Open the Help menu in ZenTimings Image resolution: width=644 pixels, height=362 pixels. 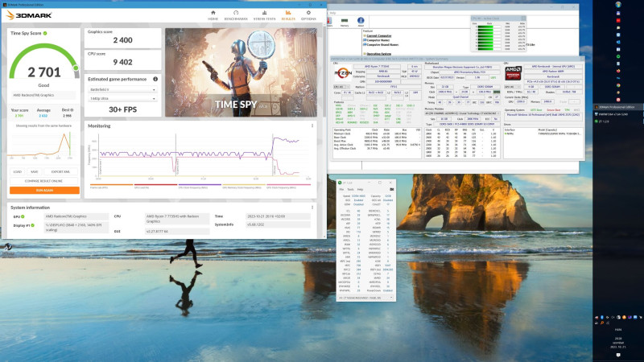point(360,189)
